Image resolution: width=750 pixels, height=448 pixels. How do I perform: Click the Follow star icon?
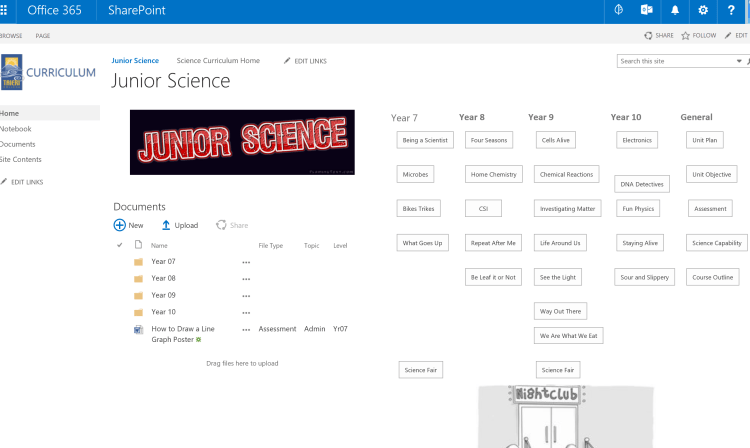pos(686,36)
